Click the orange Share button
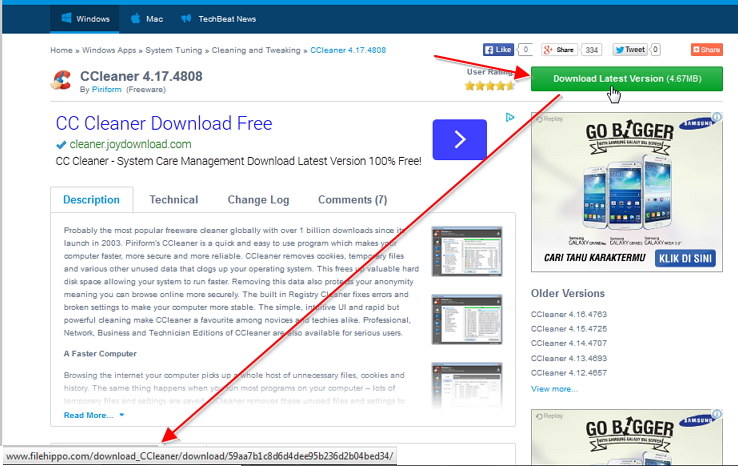The image size is (738, 466). click(x=707, y=49)
